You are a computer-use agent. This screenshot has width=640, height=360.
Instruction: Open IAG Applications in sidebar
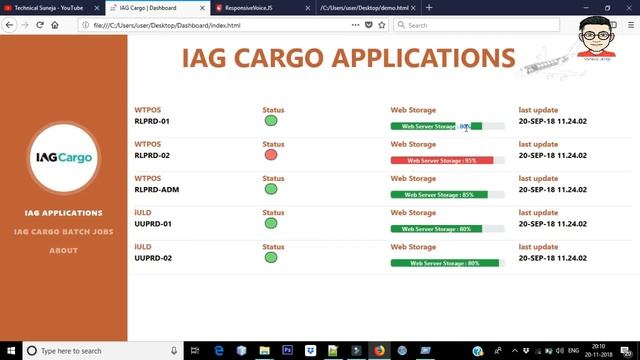click(63, 213)
